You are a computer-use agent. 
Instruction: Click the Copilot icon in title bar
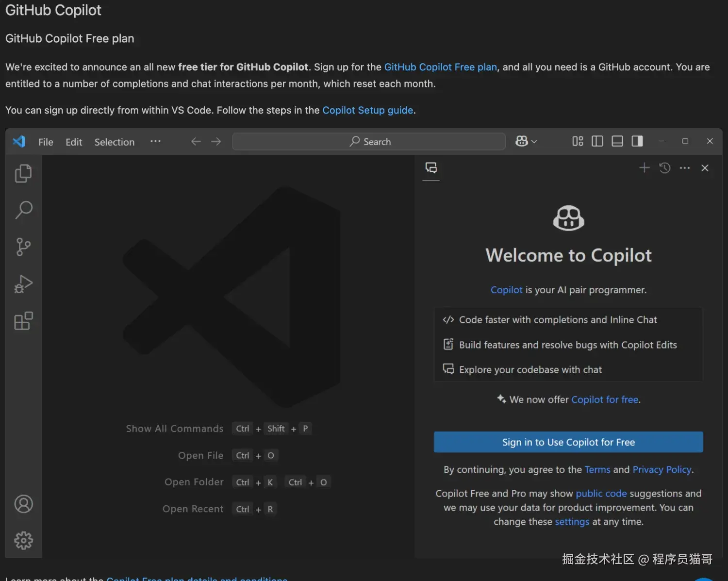522,141
